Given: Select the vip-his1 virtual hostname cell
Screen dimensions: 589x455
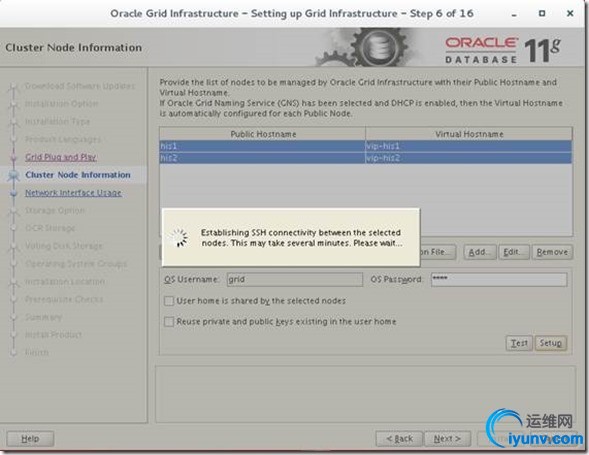Looking at the screenshot, I should tap(469, 146).
